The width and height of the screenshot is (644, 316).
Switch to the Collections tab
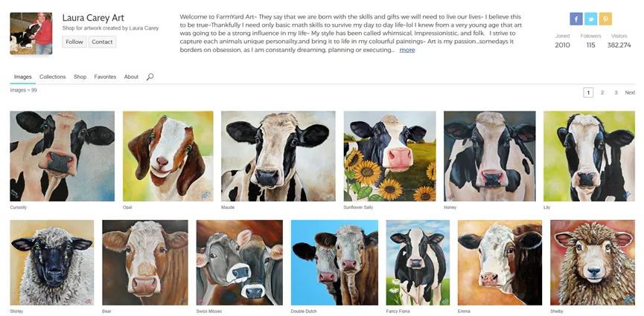pos(53,77)
